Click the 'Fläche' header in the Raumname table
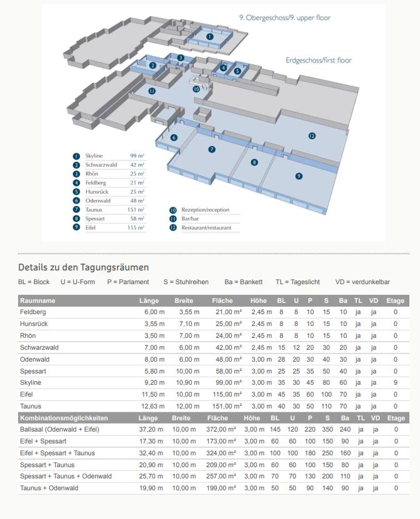This screenshot has width=420, height=519. tap(222, 301)
